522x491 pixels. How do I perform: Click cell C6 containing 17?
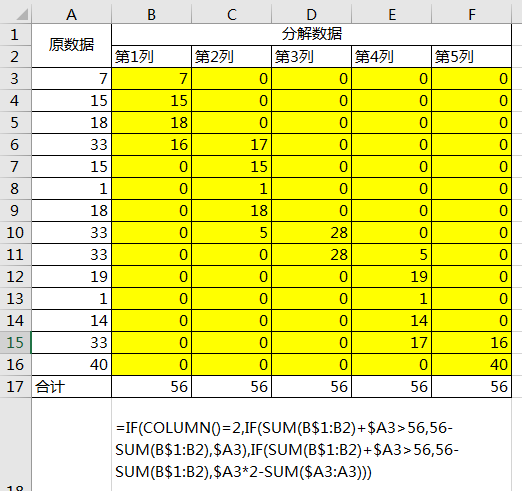click(231, 145)
